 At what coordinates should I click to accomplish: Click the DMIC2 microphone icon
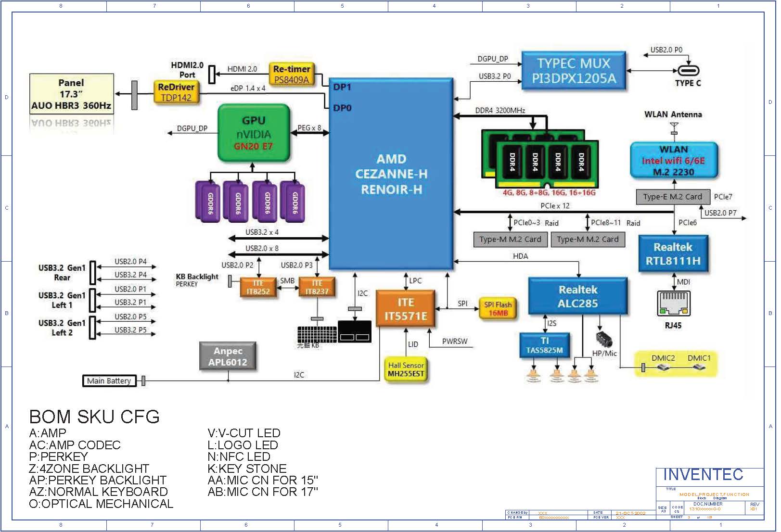(x=663, y=367)
